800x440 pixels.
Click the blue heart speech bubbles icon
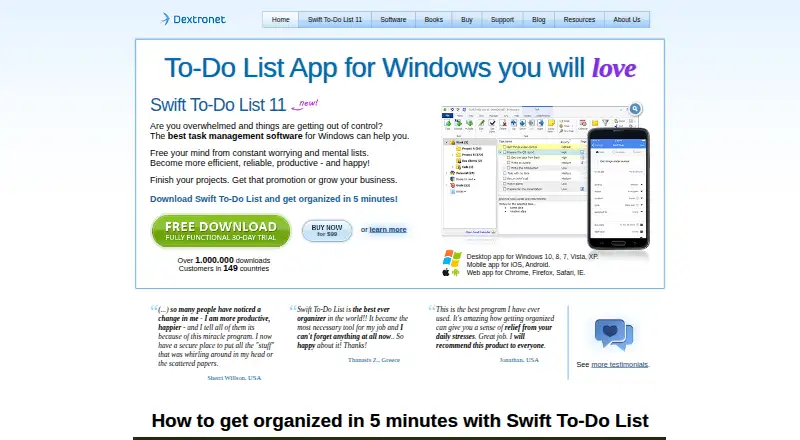click(x=614, y=334)
